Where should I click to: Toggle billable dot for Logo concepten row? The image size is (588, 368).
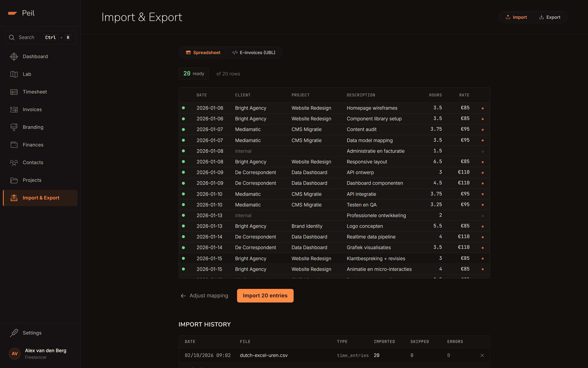(x=483, y=227)
